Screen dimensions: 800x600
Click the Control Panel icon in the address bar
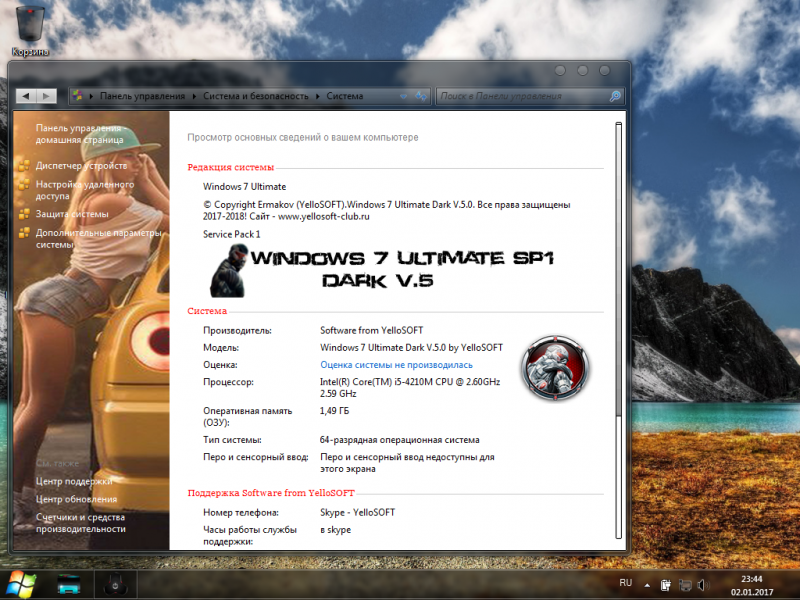78,96
